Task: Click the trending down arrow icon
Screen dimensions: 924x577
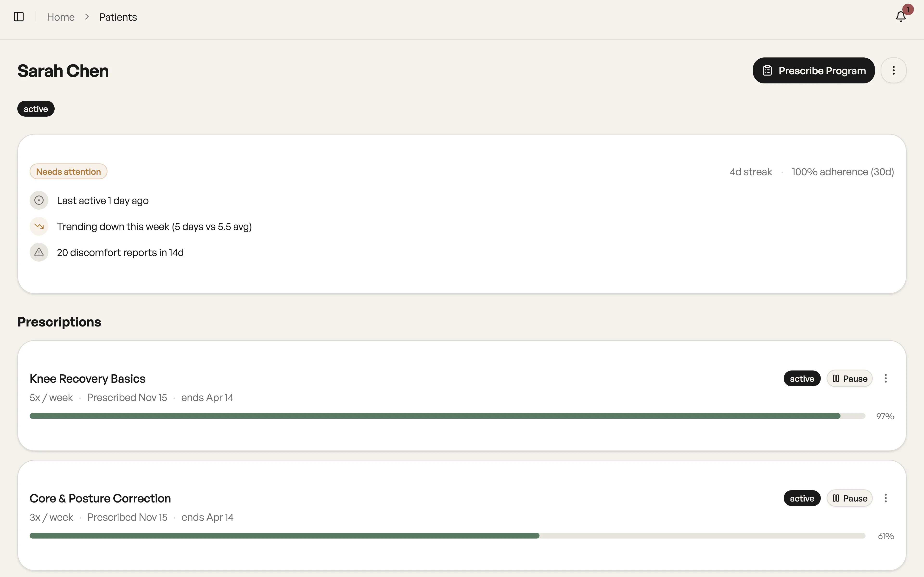Action: (39, 226)
